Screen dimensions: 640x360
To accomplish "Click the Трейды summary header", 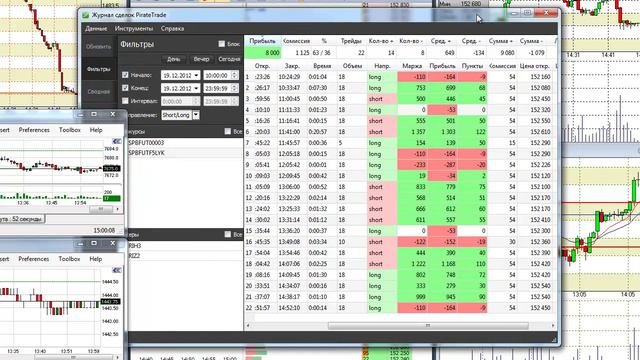I will pyautogui.click(x=351, y=41).
